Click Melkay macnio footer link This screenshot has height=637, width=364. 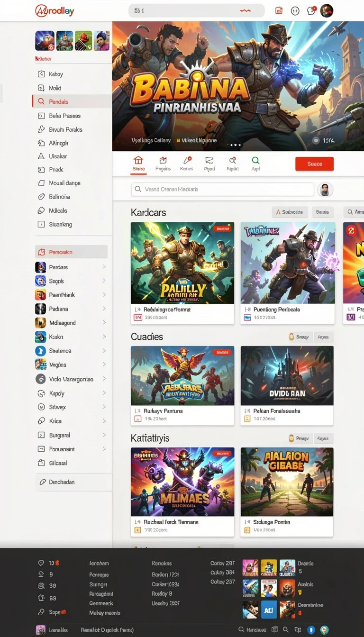coord(105,613)
